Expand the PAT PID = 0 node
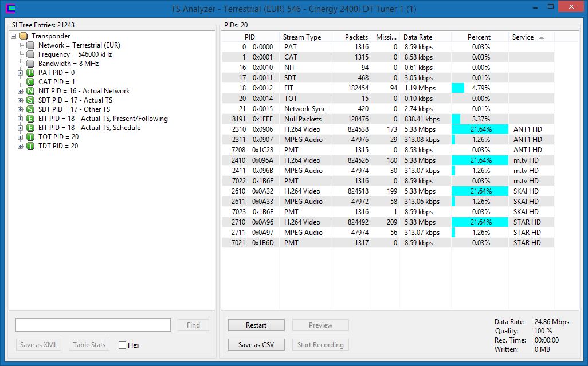Viewport: 588px width, 366px height. click(x=21, y=73)
